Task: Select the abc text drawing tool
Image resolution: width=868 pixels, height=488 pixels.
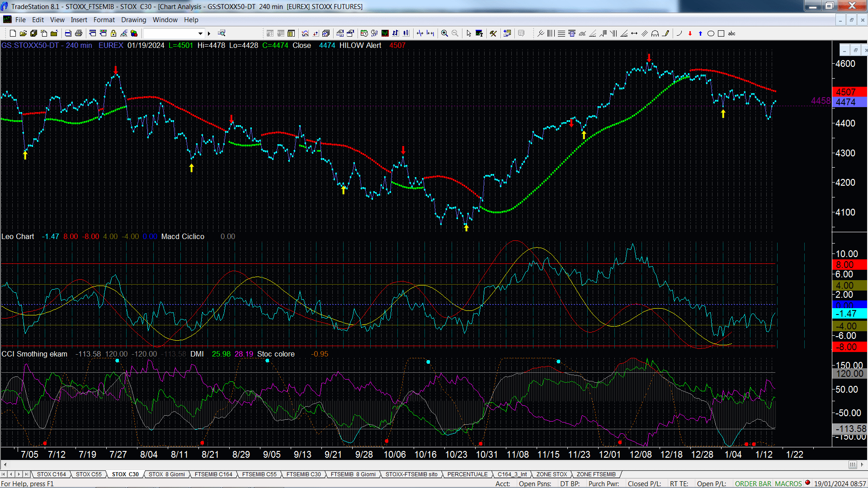Action: (732, 33)
